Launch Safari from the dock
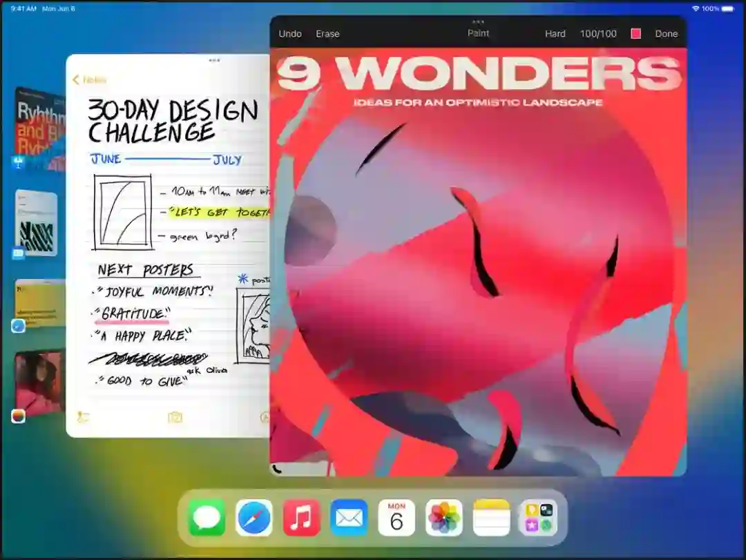 254,518
